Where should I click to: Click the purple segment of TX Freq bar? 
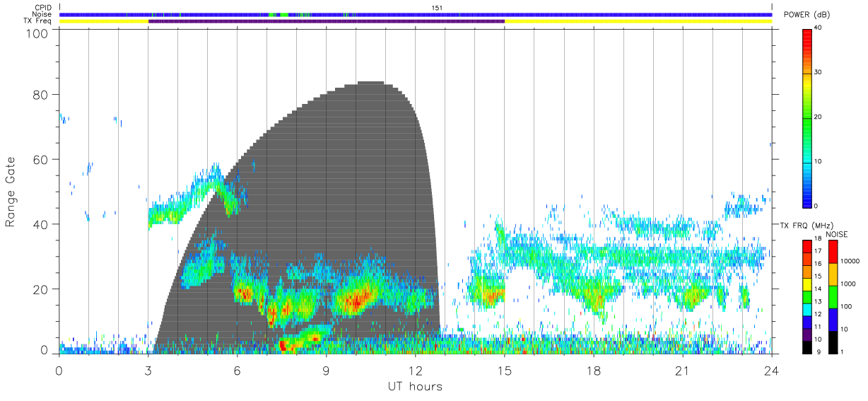coord(327,21)
